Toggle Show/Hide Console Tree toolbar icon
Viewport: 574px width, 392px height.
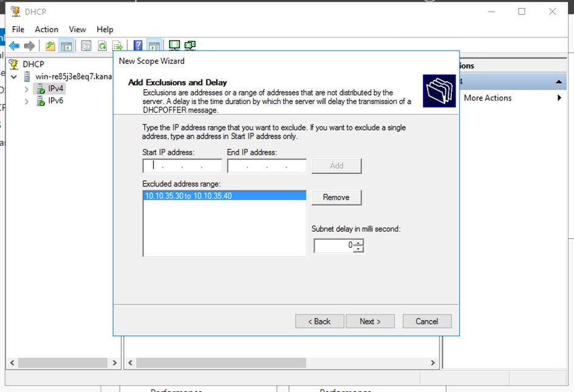pos(66,46)
